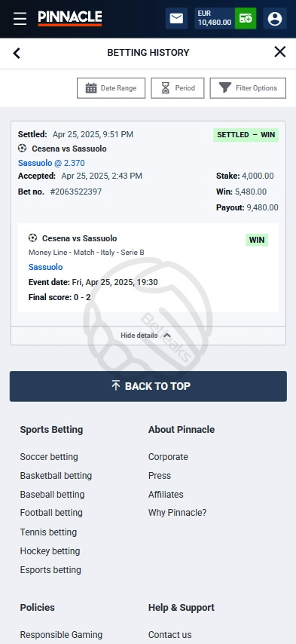Click the green deposit funds icon
Image resolution: width=296 pixels, height=644 pixels.
246,19
